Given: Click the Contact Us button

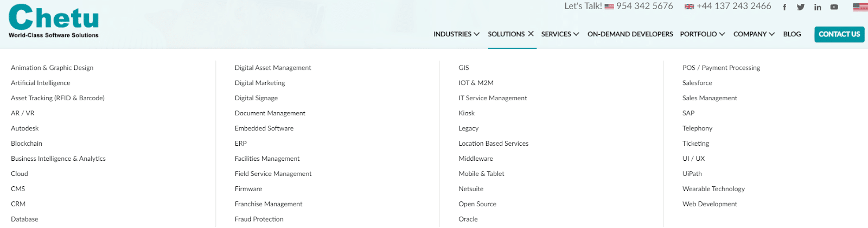Looking at the screenshot, I should point(839,34).
